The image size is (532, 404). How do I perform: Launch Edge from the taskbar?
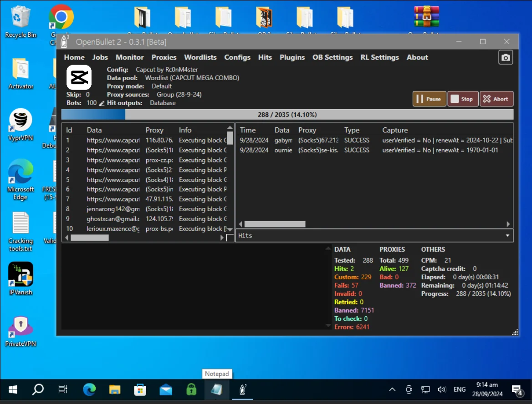[x=89, y=390]
